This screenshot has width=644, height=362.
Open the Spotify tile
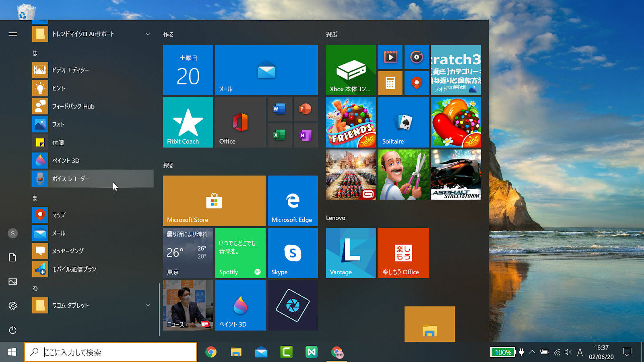(x=240, y=253)
